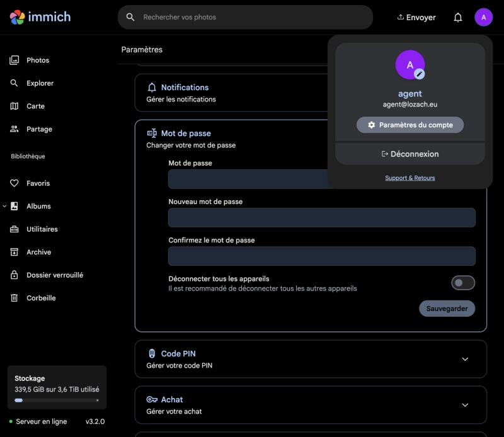Click the Explorer sidebar search icon
504x437 pixels.
14,83
